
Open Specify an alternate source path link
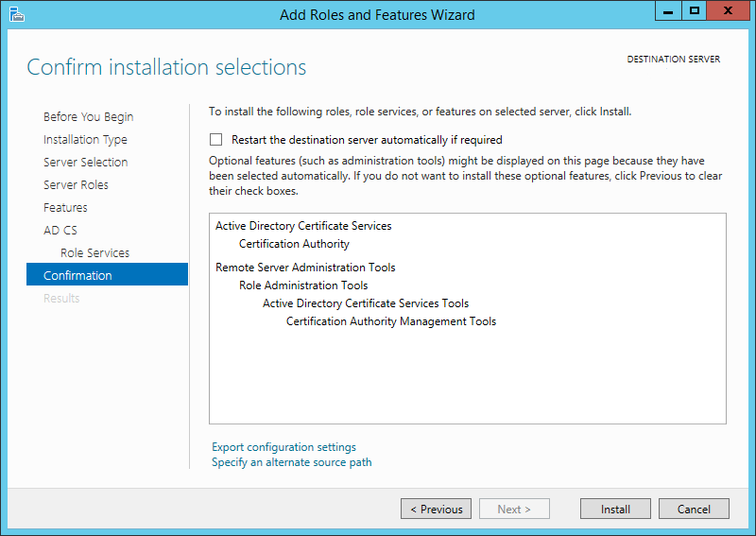pyautogui.click(x=291, y=462)
